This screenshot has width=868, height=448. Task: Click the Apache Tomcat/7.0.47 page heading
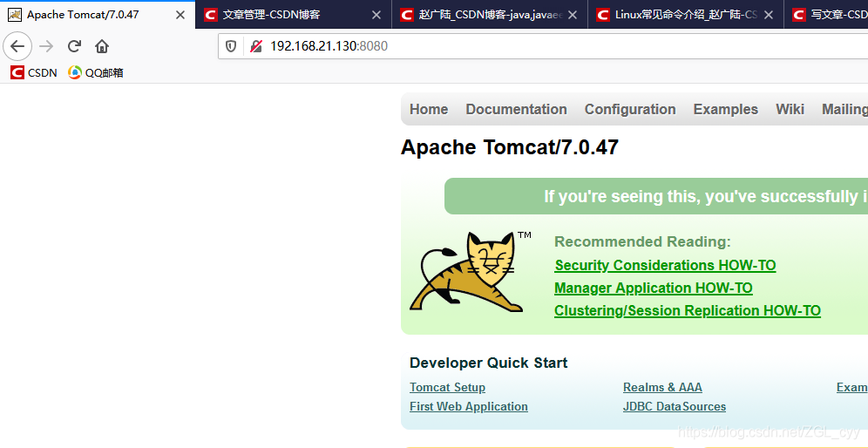click(510, 147)
